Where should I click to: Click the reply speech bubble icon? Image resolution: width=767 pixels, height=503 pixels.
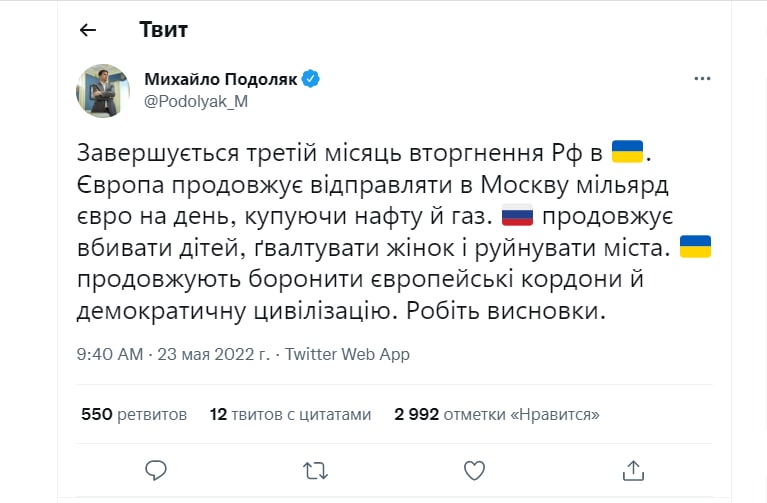click(155, 469)
